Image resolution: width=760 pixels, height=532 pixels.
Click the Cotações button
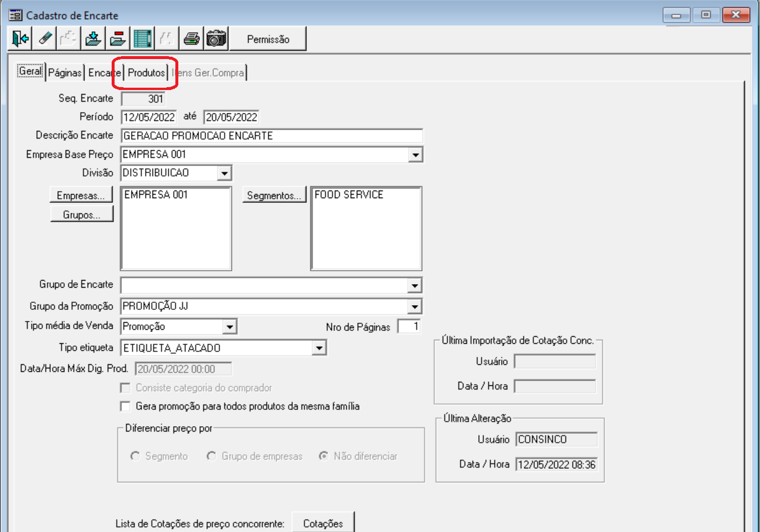pos(323,523)
